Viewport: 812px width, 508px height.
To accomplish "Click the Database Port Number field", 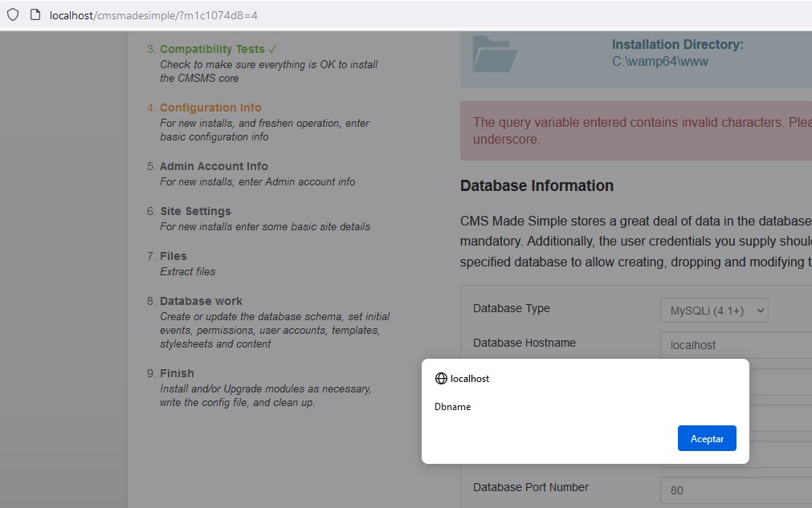I will (x=736, y=490).
